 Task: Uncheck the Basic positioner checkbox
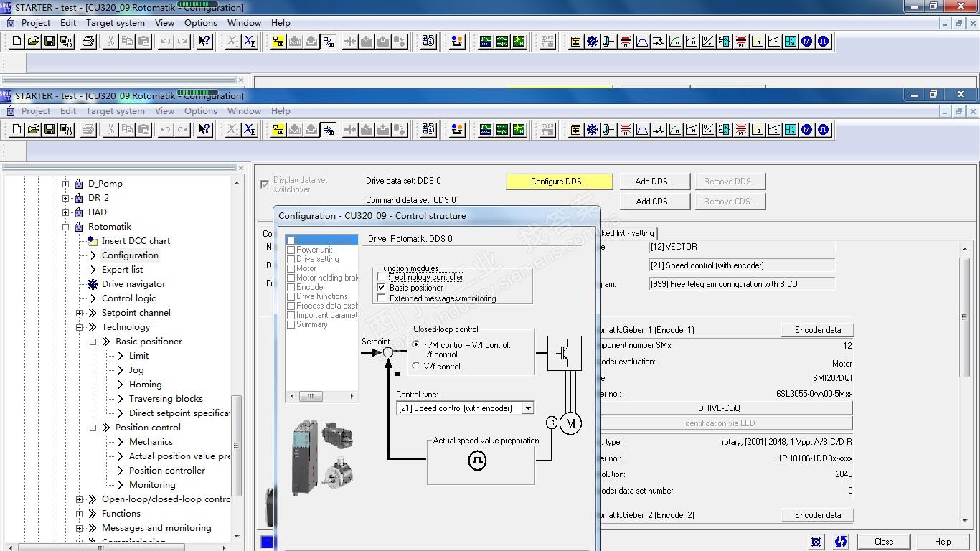click(381, 288)
